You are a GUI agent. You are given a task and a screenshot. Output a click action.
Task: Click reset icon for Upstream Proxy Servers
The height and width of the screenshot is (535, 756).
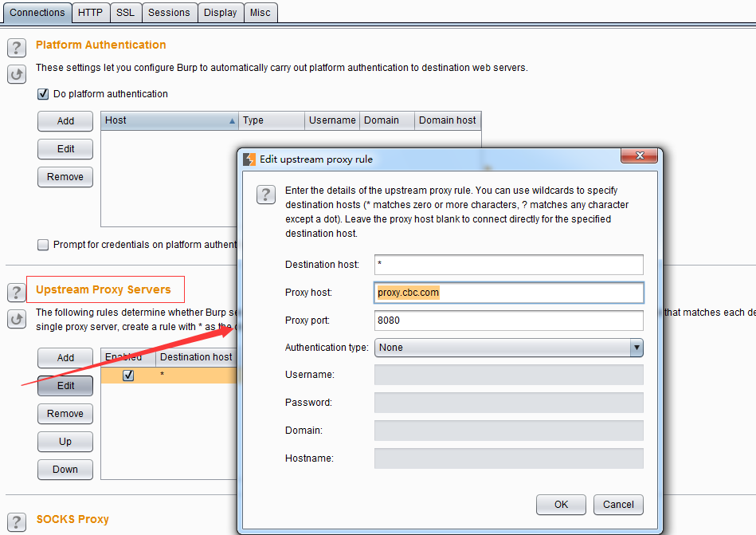(17, 319)
